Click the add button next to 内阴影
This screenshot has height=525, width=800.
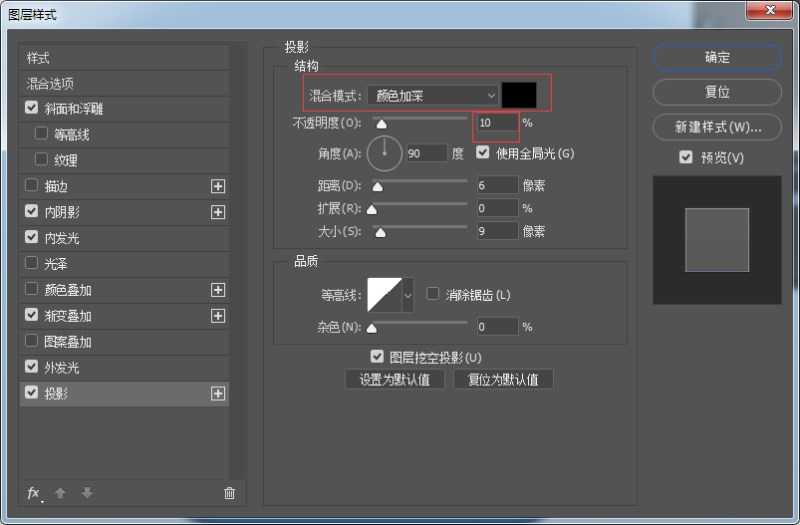pos(218,212)
